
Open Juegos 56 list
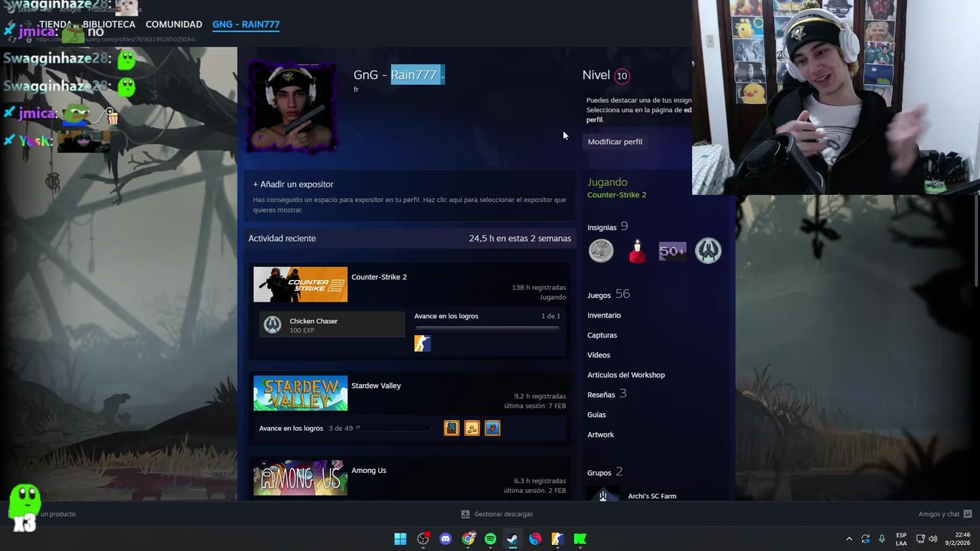[608, 295]
